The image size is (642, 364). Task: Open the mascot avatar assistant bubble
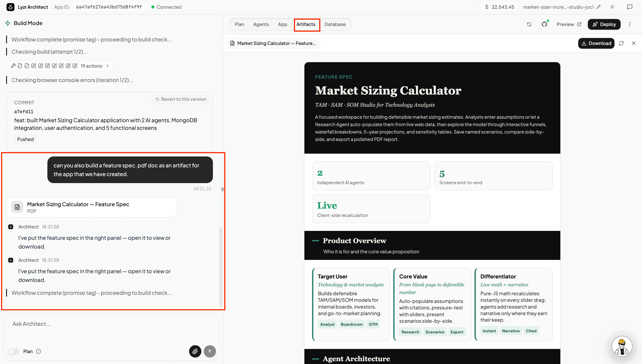(x=622, y=346)
